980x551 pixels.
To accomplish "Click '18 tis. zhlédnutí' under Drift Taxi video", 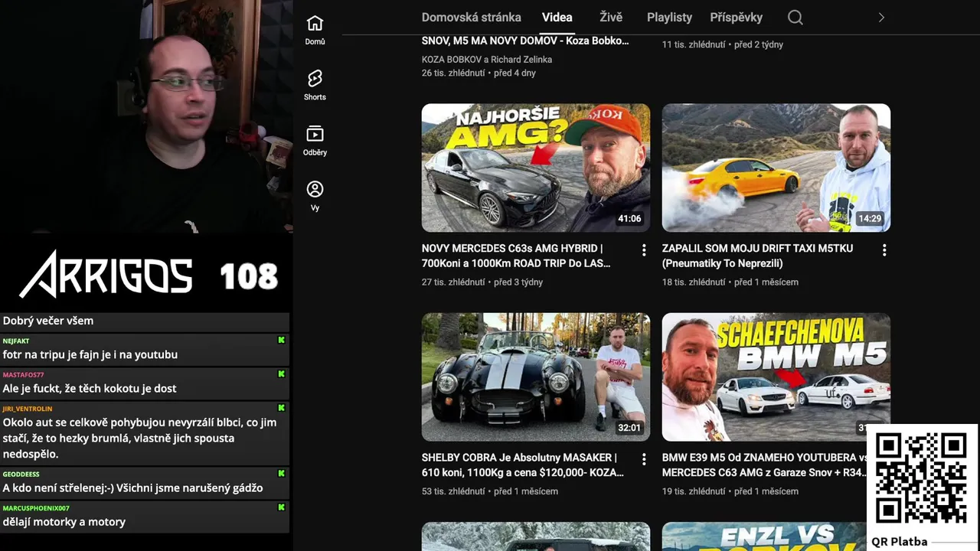I will [x=694, y=282].
